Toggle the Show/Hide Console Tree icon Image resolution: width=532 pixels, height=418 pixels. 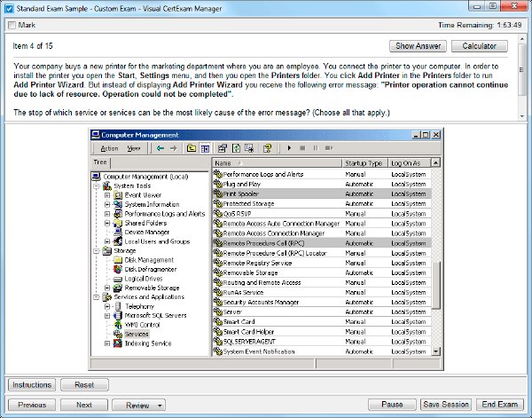(205, 148)
